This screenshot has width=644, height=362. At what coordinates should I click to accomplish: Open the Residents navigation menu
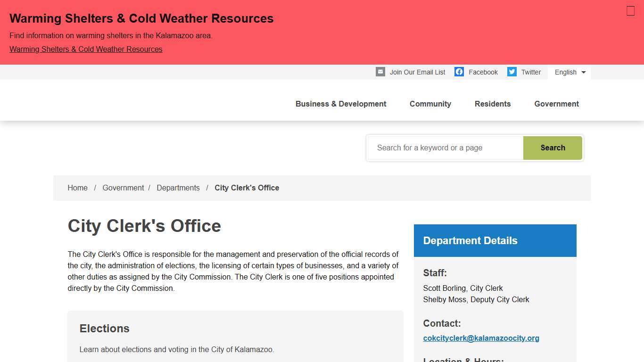coord(492,104)
